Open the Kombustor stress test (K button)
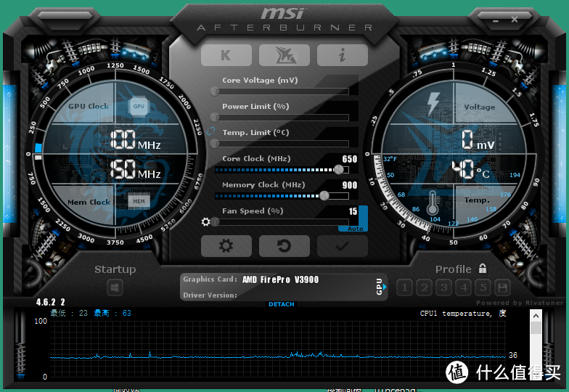The height and width of the screenshot is (392, 569). tap(226, 55)
